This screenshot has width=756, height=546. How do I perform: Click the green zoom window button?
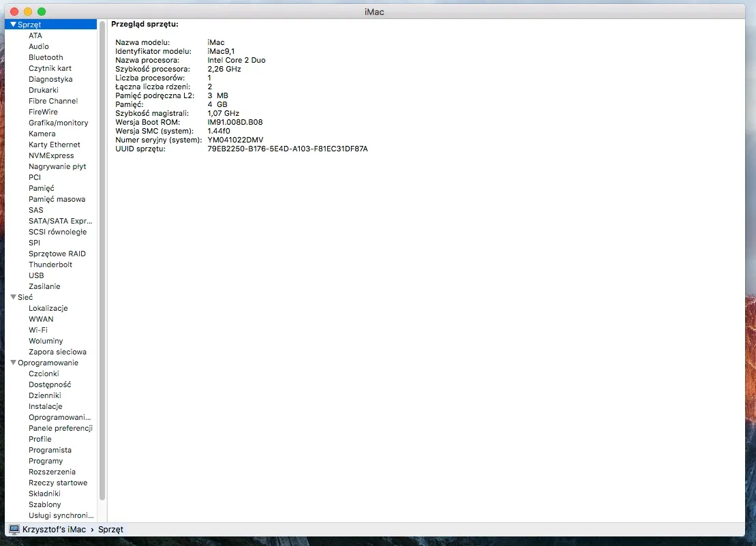pos(42,12)
